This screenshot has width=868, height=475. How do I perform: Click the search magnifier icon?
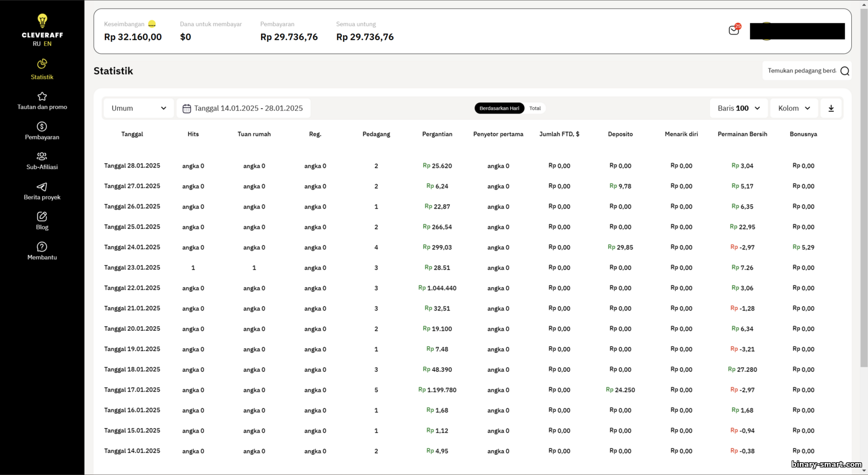coord(845,71)
